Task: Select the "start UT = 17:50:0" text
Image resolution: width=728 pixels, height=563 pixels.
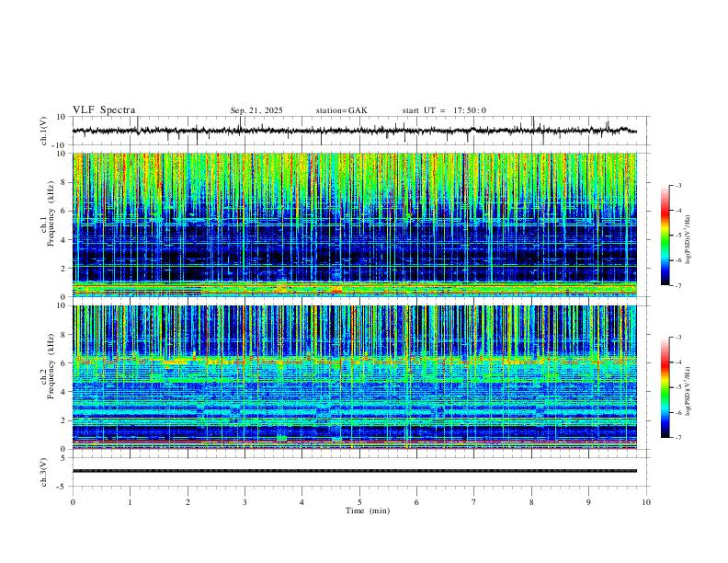Action: pyautogui.click(x=444, y=110)
